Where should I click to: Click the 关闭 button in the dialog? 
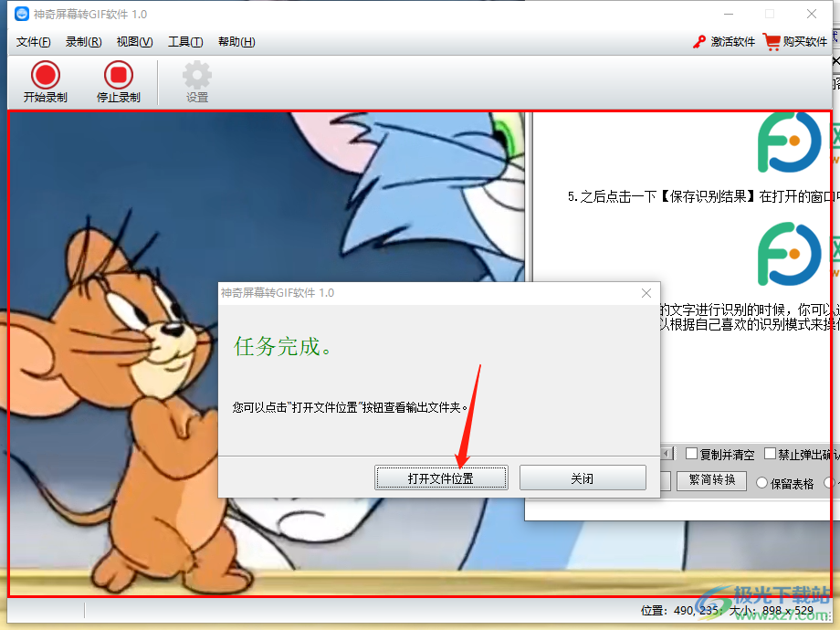tap(583, 478)
